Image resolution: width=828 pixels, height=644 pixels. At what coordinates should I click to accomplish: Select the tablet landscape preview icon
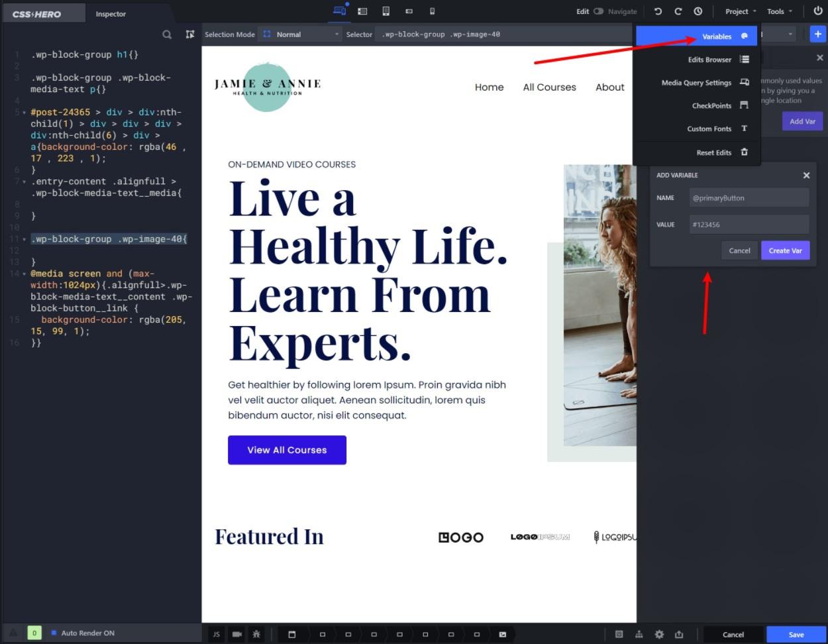pyautogui.click(x=362, y=11)
